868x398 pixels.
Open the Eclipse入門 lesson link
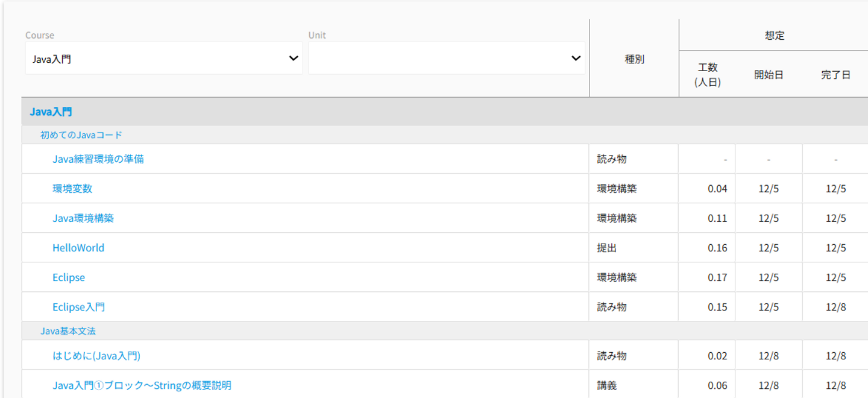[79, 307]
